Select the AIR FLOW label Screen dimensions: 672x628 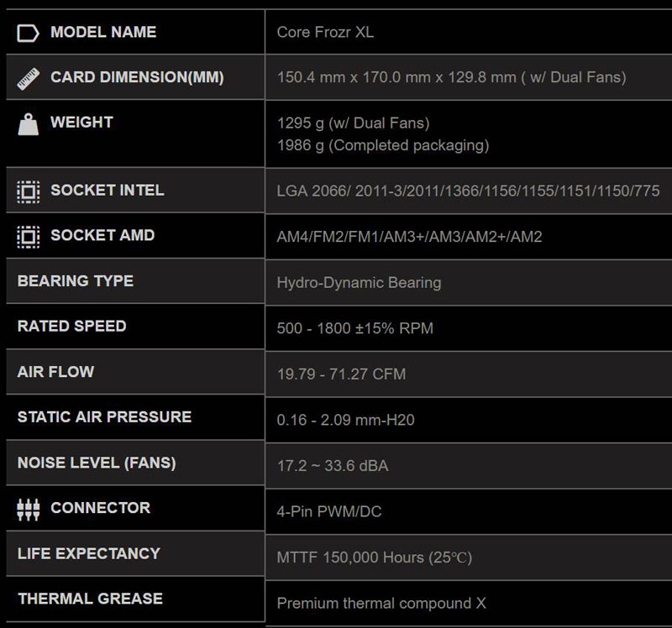55,371
